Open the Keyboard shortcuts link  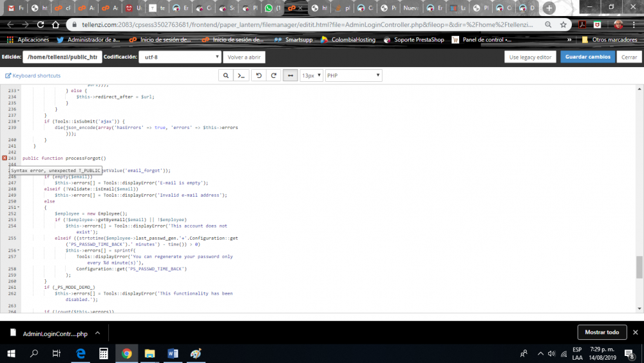33,75
